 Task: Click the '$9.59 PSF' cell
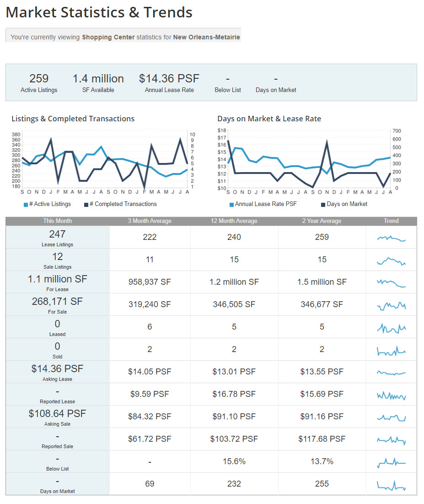click(x=150, y=394)
